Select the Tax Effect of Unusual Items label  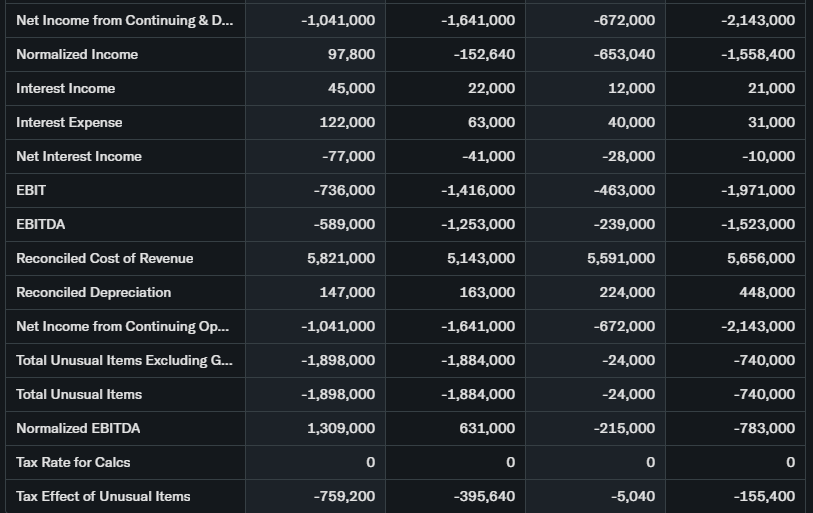[x=103, y=496]
